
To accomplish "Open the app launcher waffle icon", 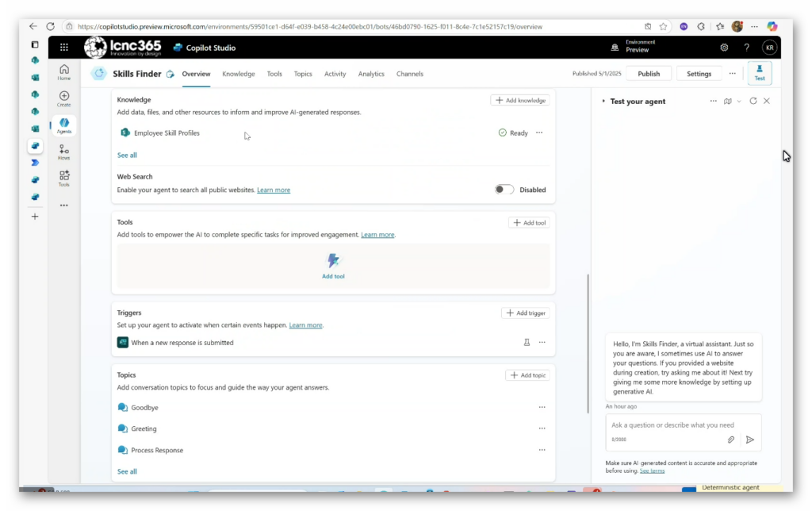I will tap(63, 47).
